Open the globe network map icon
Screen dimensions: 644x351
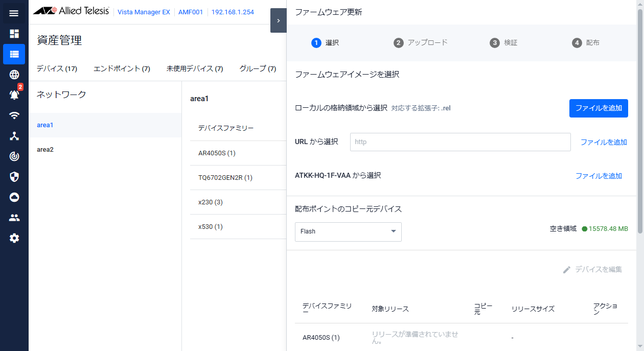(14, 75)
